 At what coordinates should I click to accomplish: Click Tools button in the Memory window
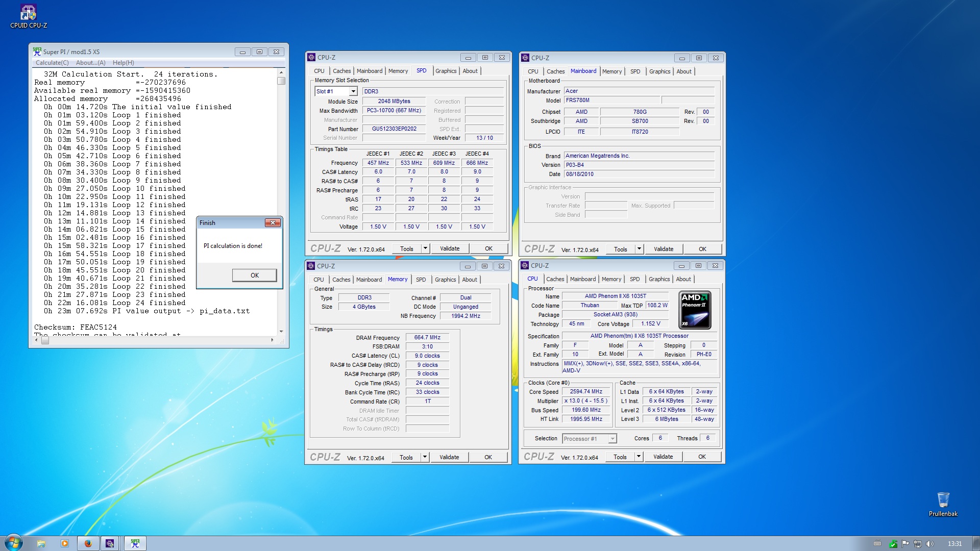(x=406, y=457)
